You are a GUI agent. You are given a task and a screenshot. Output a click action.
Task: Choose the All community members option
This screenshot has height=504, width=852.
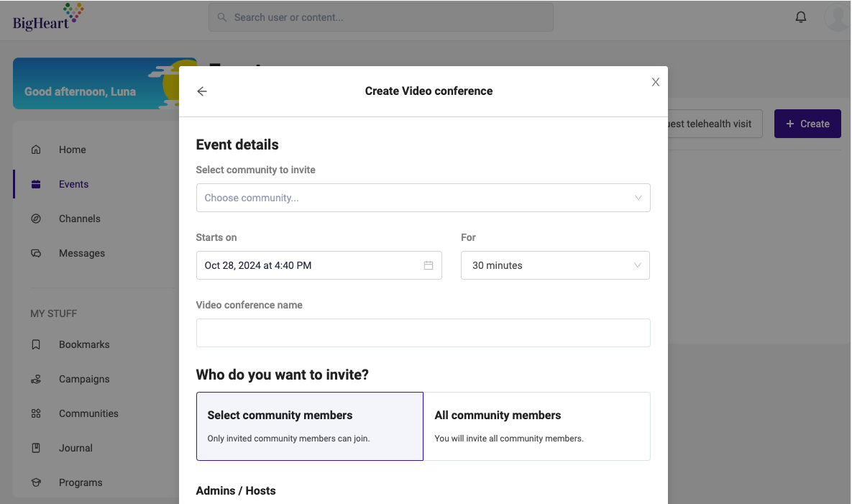pyautogui.click(x=537, y=426)
